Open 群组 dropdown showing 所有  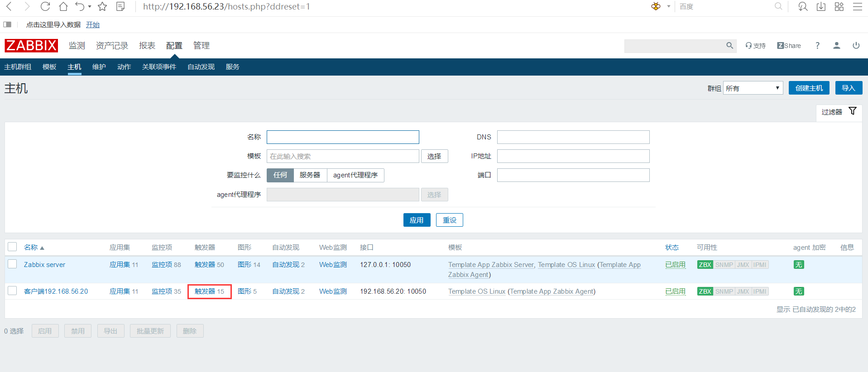point(753,88)
